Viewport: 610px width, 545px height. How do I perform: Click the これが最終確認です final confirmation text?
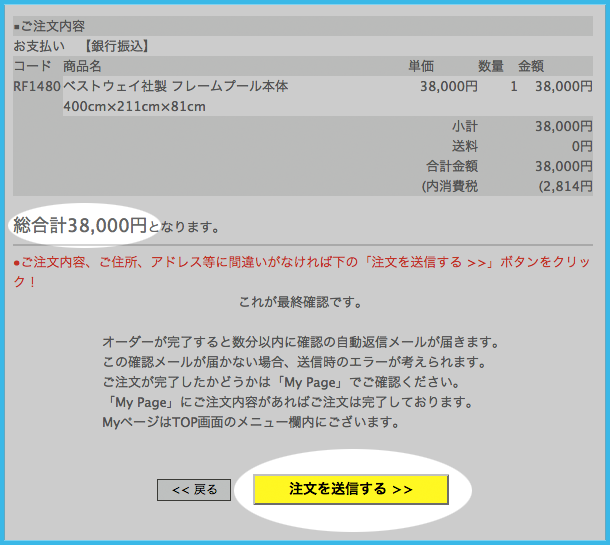pos(300,302)
